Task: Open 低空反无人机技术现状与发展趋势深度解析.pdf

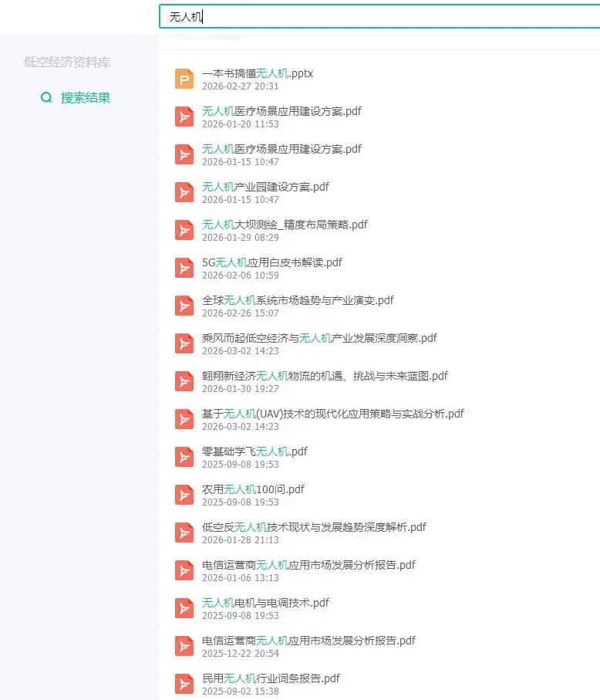Action: (x=314, y=527)
